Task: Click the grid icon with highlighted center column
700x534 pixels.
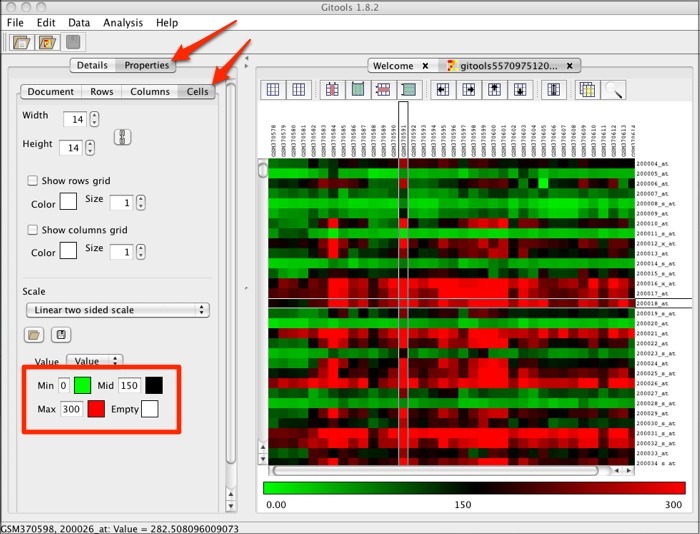Action: (554, 90)
